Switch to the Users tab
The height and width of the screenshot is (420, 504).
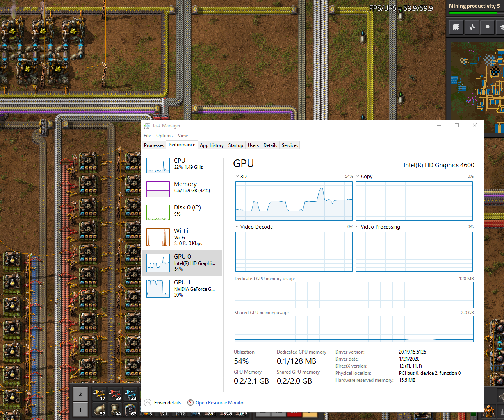253,145
